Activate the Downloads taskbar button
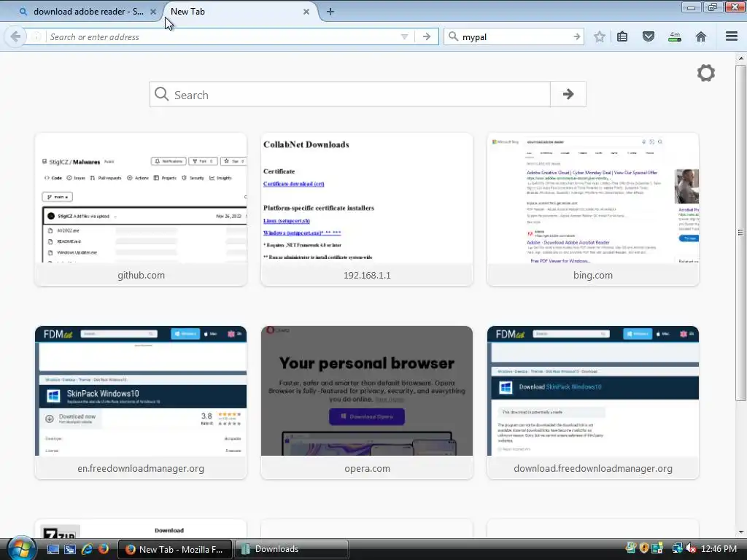This screenshot has height=560, width=747. (x=292, y=549)
